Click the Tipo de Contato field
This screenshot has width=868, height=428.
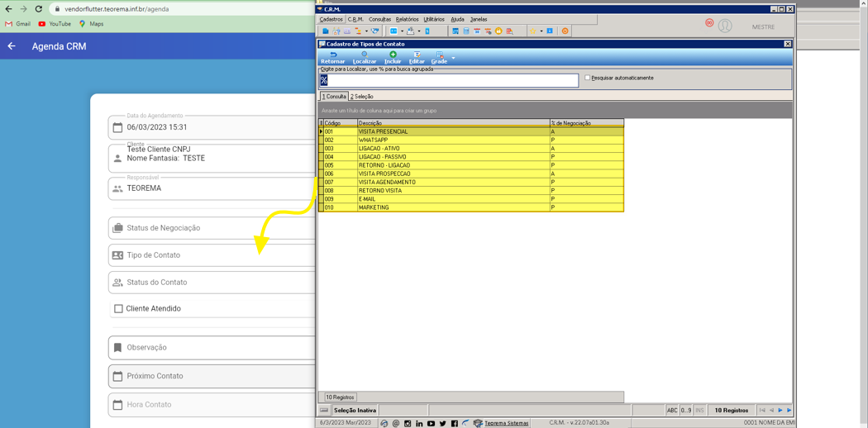(213, 255)
